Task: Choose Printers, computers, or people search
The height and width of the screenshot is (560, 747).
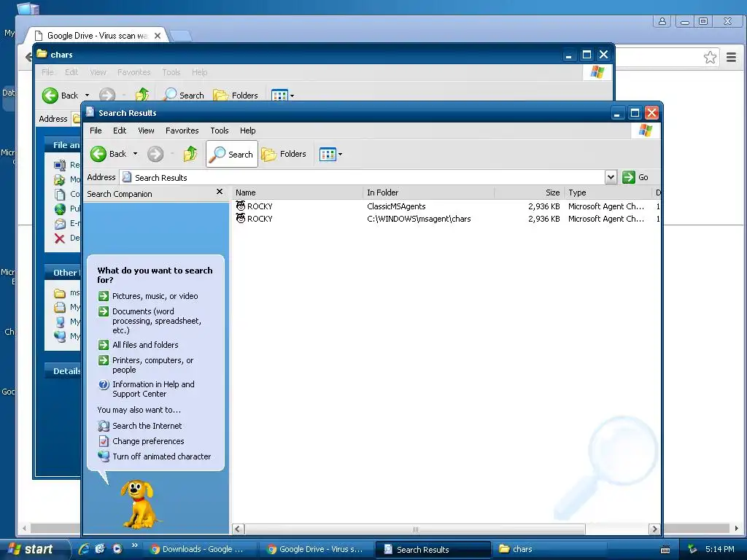Action: tap(152, 365)
